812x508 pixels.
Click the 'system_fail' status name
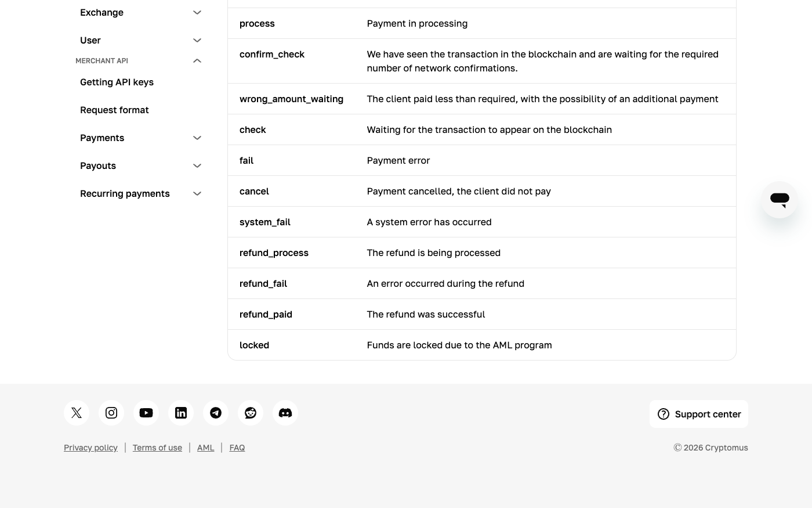[265, 222]
